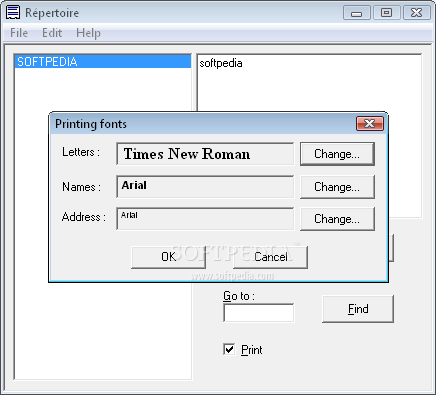Click Change button for Names font
436x395 pixels.
tap(337, 187)
